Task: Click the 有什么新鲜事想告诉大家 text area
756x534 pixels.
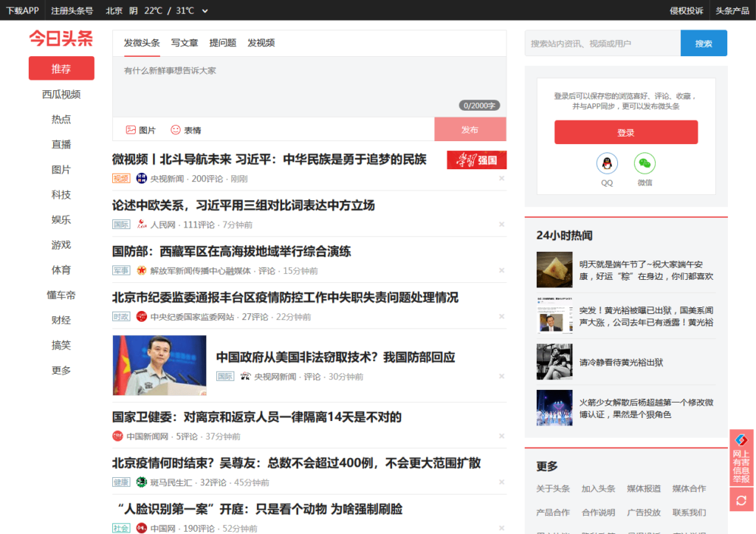Action: coord(309,87)
